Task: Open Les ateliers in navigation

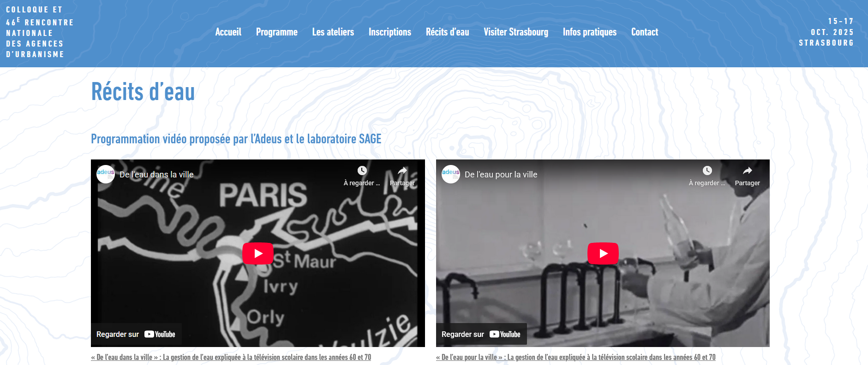Action: [333, 32]
